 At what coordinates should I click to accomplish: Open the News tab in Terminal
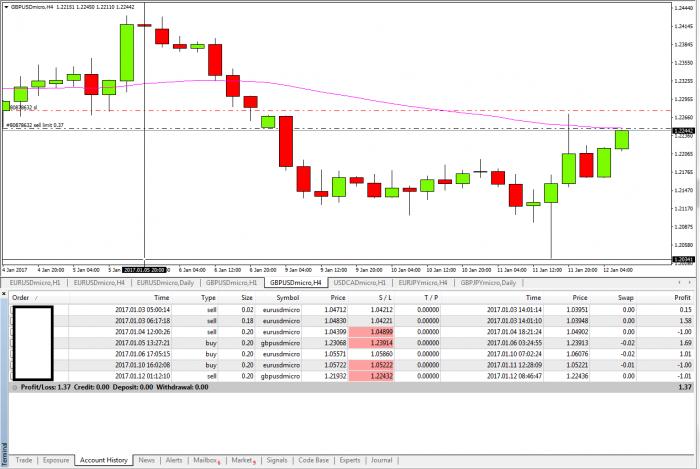pyautogui.click(x=146, y=460)
